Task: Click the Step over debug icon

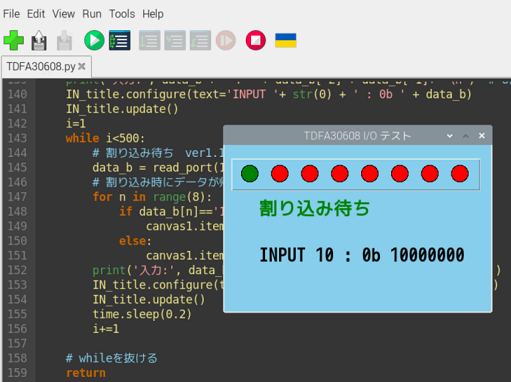Action: [149, 40]
